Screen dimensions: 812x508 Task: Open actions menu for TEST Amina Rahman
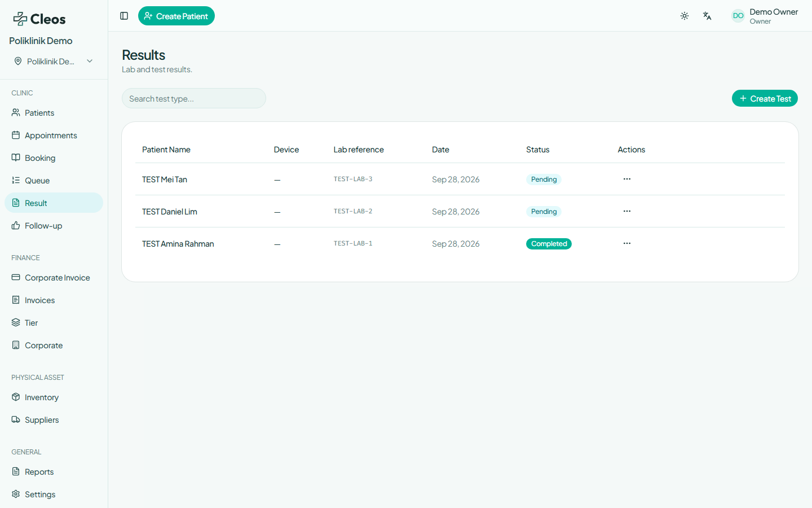[x=627, y=243]
